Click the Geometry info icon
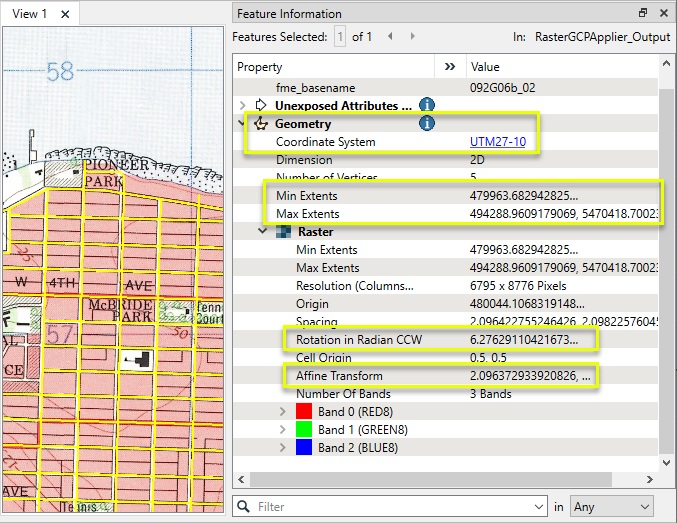 pyautogui.click(x=426, y=124)
